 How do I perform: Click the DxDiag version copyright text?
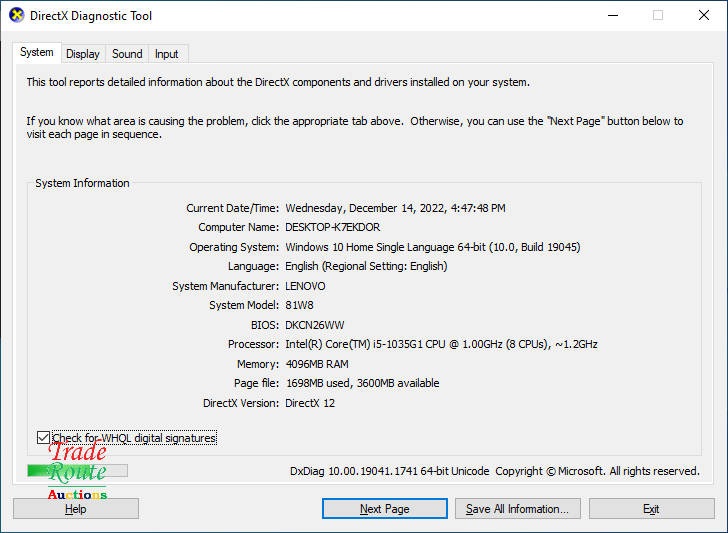tap(494, 471)
